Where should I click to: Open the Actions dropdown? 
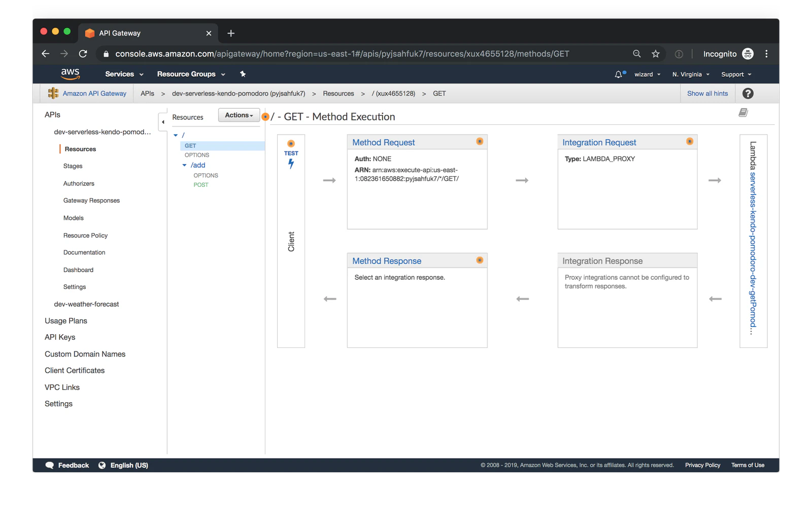[x=238, y=115]
